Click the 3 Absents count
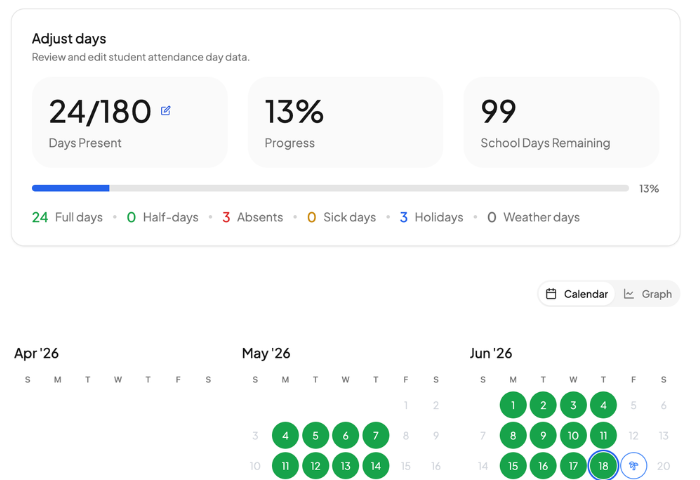The width and height of the screenshot is (700, 480). click(253, 217)
